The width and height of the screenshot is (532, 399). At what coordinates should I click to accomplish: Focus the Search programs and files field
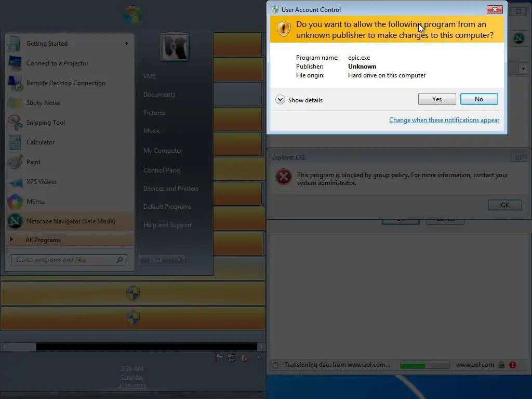pos(68,260)
